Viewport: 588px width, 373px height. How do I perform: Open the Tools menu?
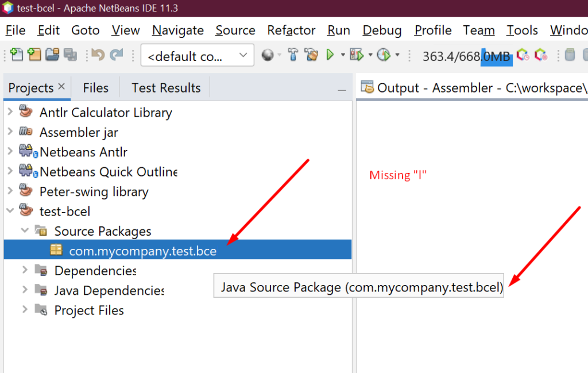(x=522, y=30)
